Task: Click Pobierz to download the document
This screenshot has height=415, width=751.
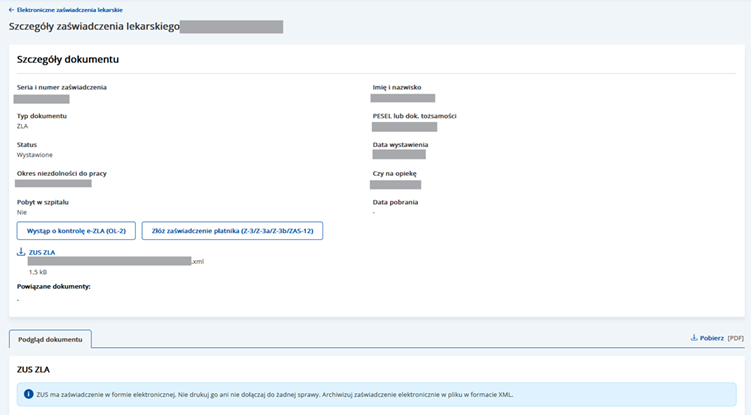Action: pyautogui.click(x=711, y=338)
